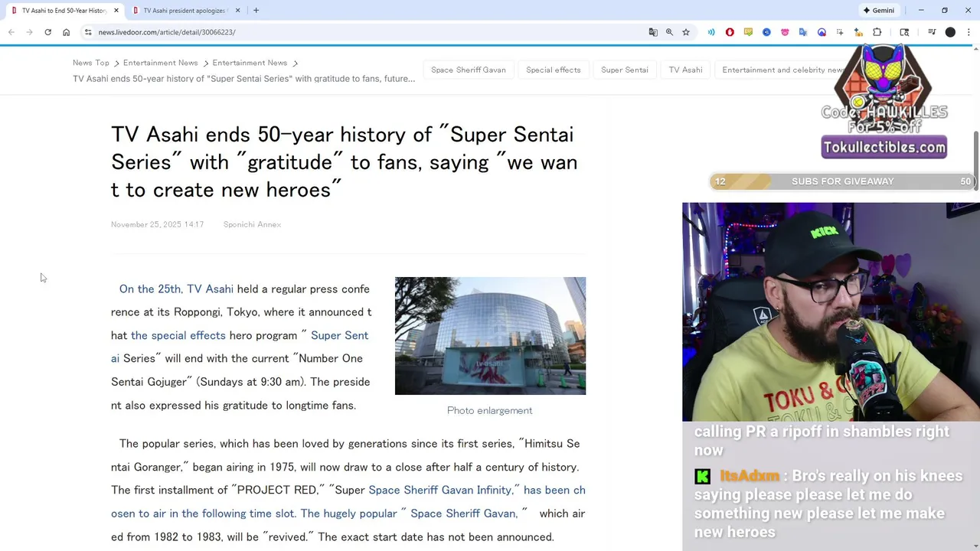
Task: Click the Subs for Giveaway progress bar
Action: [x=842, y=181]
